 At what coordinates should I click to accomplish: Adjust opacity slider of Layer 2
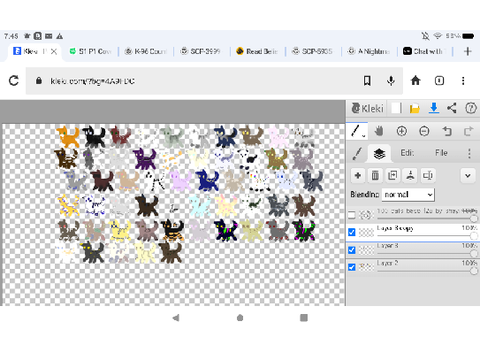coord(427,271)
